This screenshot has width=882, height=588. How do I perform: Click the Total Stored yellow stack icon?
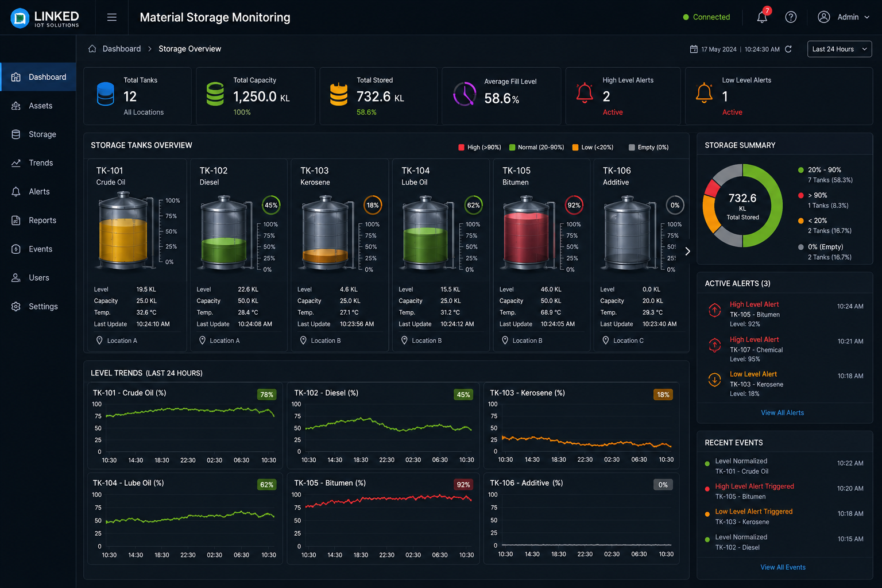[x=339, y=94]
